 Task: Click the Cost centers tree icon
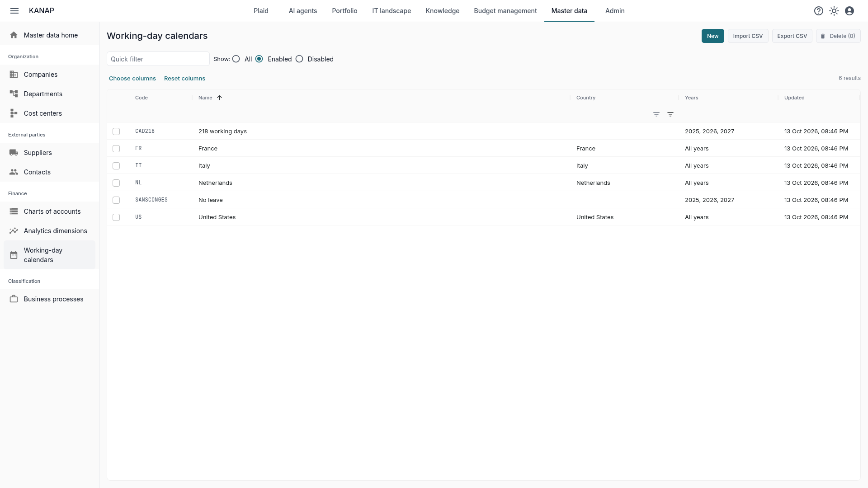[14, 113]
